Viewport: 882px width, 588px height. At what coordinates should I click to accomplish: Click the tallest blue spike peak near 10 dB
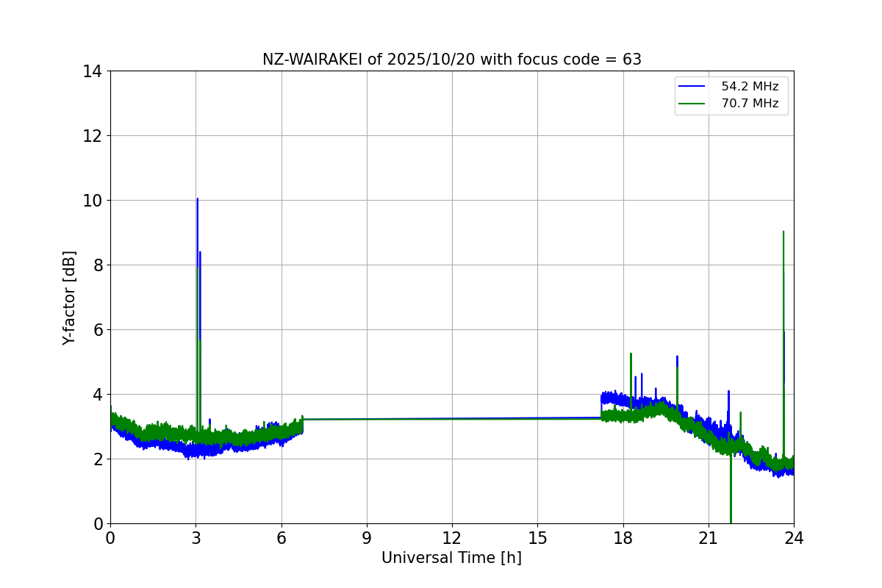(197, 199)
